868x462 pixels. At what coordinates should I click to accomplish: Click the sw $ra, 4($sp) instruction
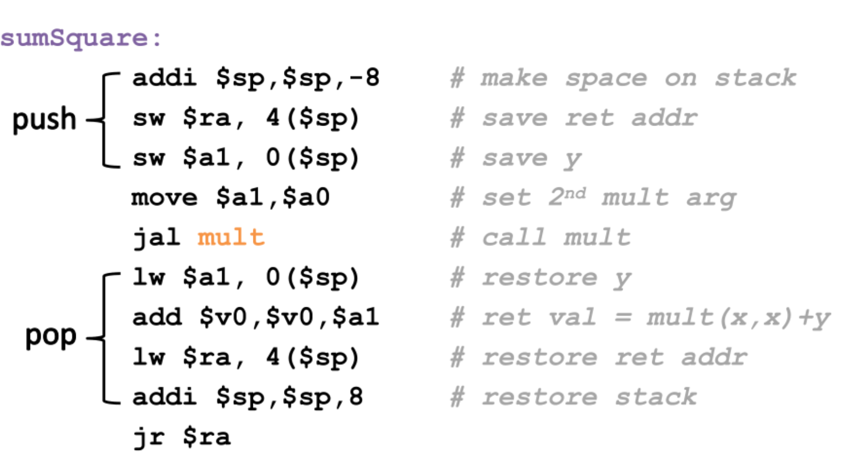246,119
